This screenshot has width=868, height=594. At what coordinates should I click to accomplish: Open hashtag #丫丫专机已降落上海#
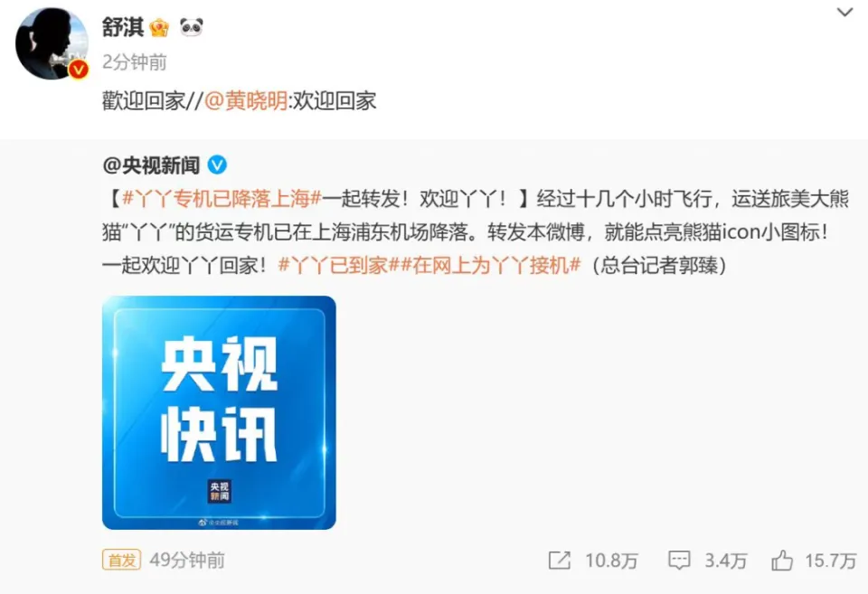(222, 198)
